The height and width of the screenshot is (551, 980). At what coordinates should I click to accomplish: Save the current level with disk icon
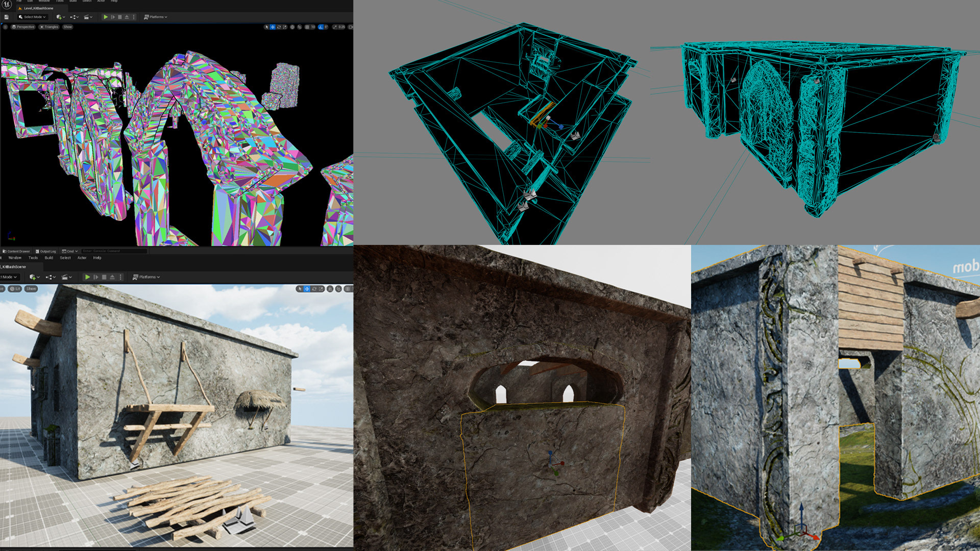pyautogui.click(x=7, y=17)
